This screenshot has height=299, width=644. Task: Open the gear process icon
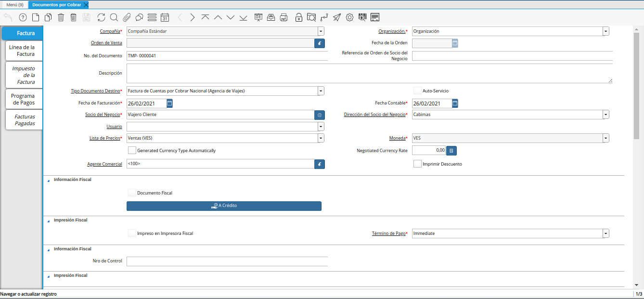click(x=349, y=17)
